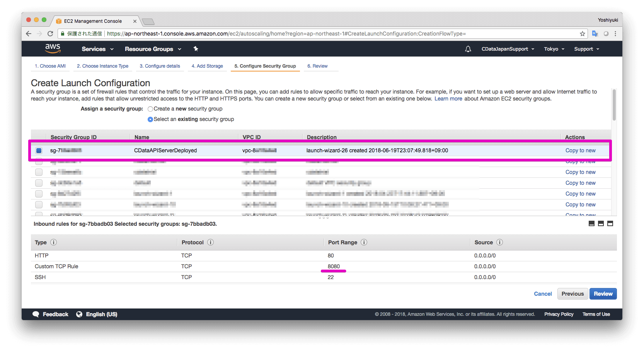Select 'Select an existing security group' radio
644x351 pixels.
coord(150,119)
